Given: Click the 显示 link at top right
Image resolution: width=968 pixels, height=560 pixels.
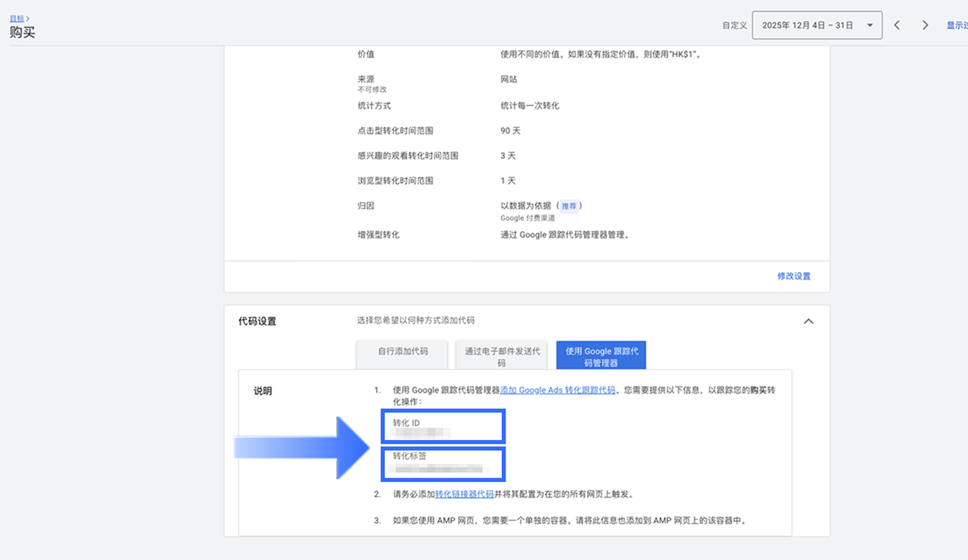Looking at the screenshot, I should click(x=957, y=25).
